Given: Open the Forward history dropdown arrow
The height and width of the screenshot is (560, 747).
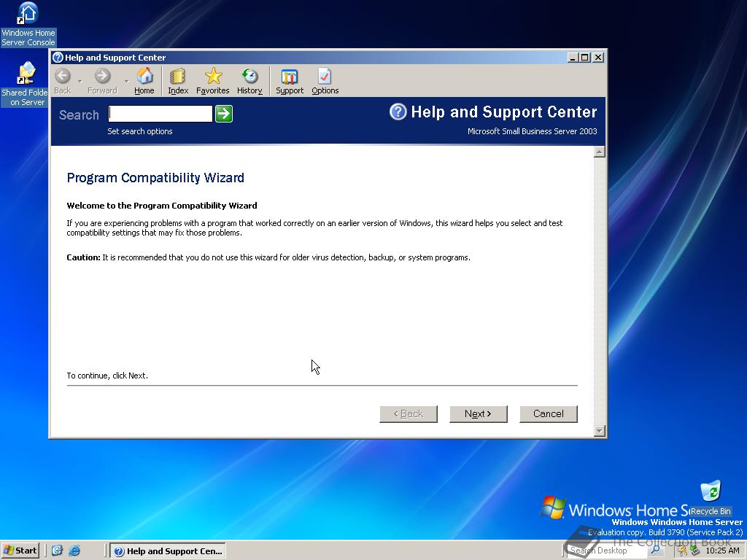Looking at the screenshot, I should point(126,81).
